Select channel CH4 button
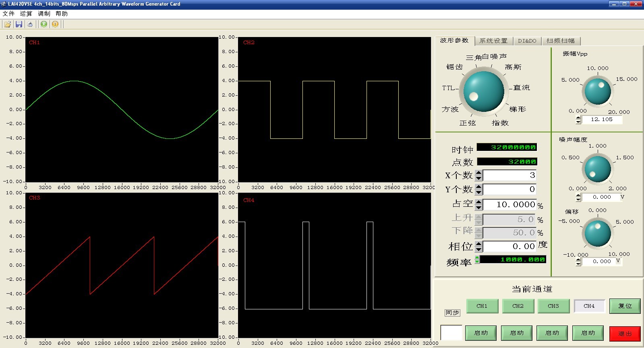 (x=589, y=306)
